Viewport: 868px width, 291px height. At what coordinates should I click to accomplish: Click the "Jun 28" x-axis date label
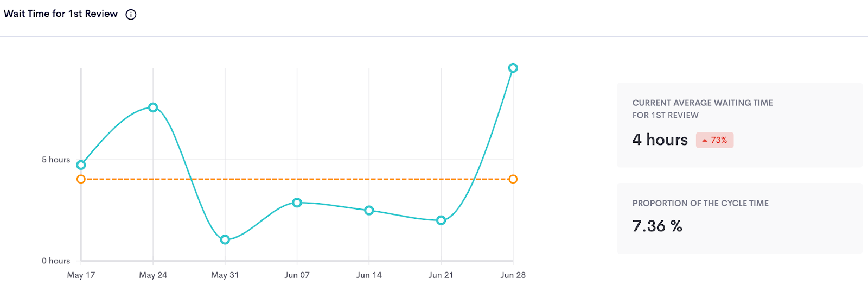pos(513,275)
